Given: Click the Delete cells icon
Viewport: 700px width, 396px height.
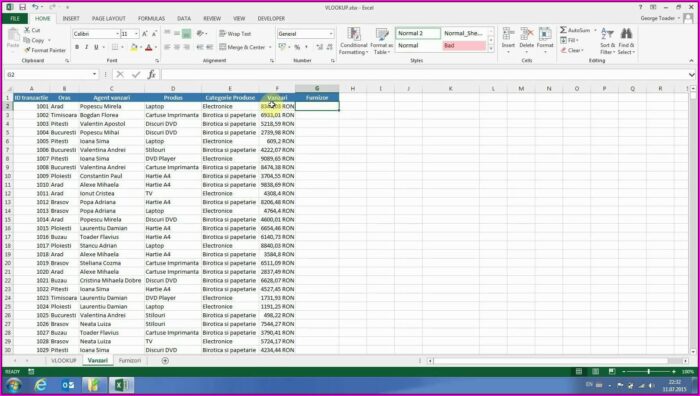Looking at the screenshot, I should click(x=527, y=34).
